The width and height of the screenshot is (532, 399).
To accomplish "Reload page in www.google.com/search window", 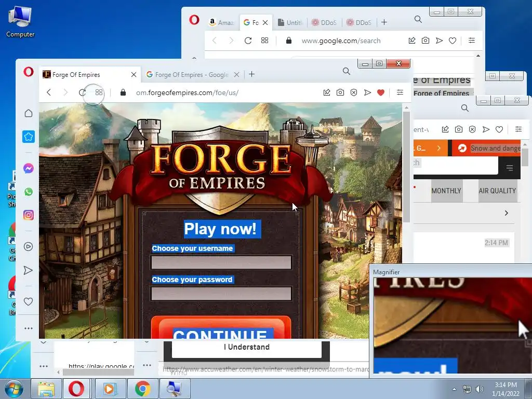I will tap(248, 41).
